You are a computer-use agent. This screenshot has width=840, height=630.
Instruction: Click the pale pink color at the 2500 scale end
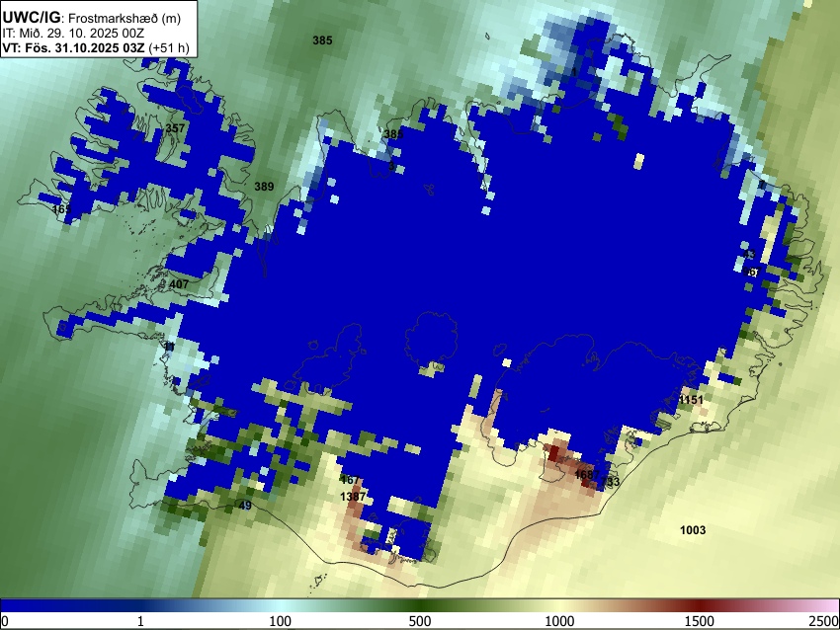click(x=830, y=605)
